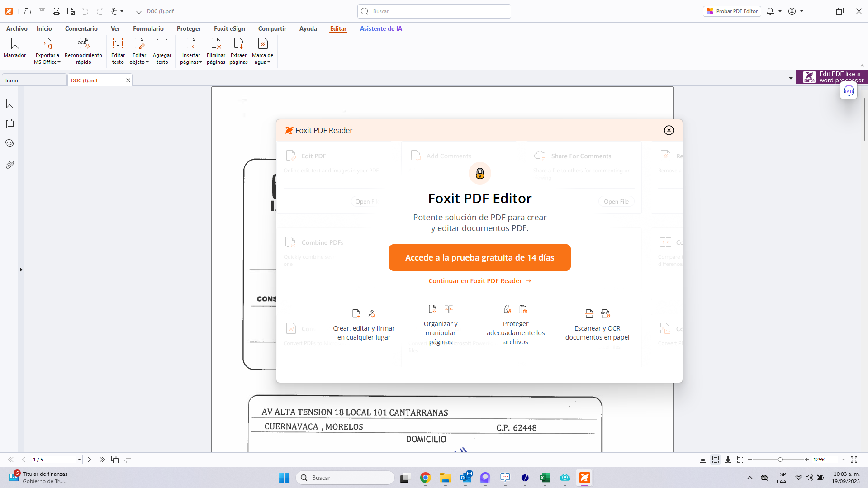Image resolution: width=868 pixels, height=488 pixels.
Task: Click Continuar en Foxit PDF Reader link
Action: click(479, 281)
